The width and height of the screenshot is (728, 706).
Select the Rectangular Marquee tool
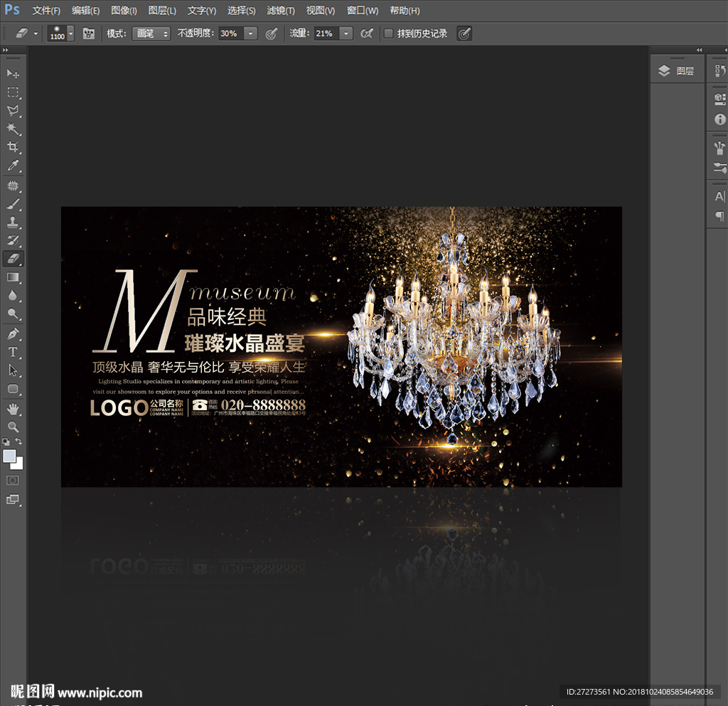coord(13,92)
